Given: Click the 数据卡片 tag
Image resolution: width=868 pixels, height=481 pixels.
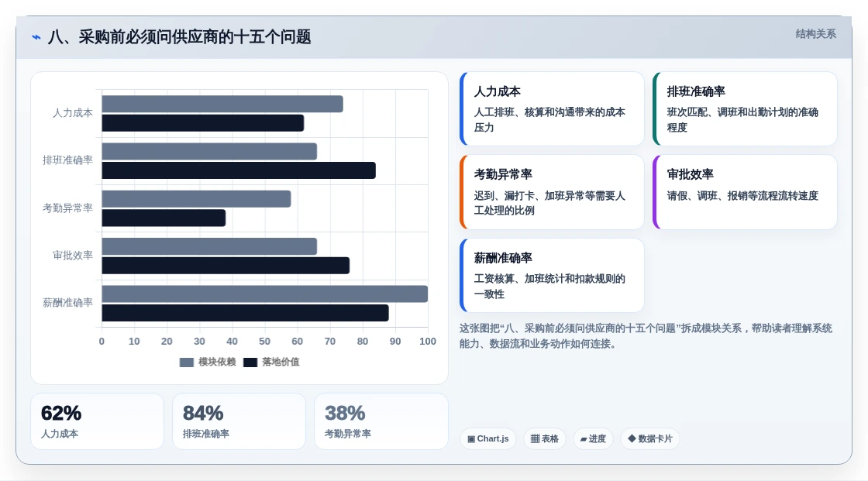Looking at the screenshot, I should click(x=650, y=439).
